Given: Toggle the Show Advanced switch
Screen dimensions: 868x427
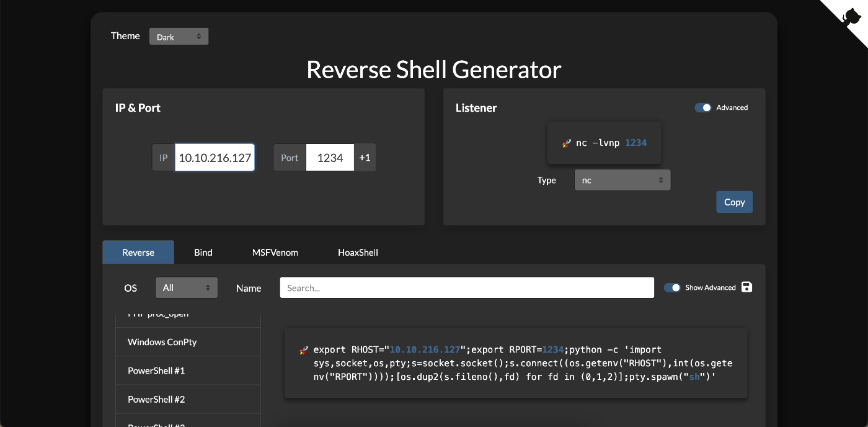Looking at the screenshot, I should [672, 287].
